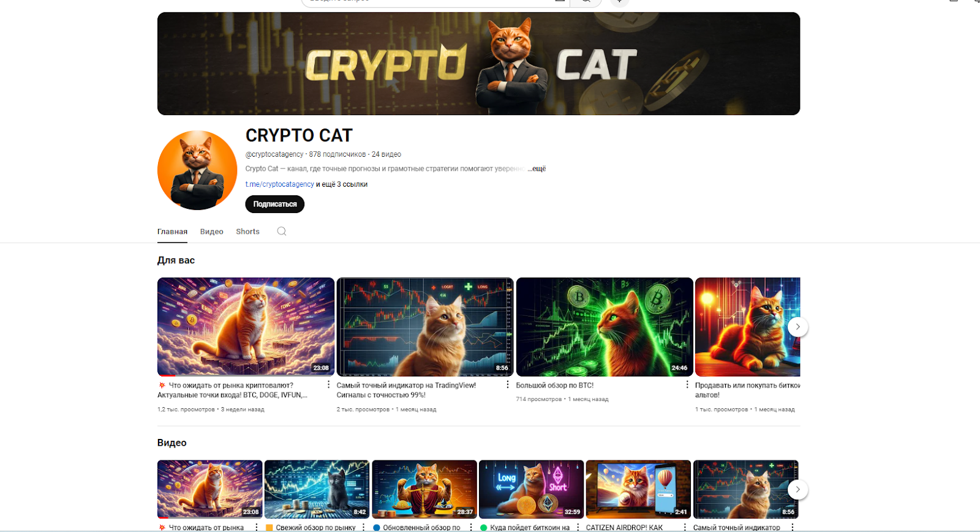Open three-dot menu for TradingView indicator video
980x532 pixels.
[507, 384]
